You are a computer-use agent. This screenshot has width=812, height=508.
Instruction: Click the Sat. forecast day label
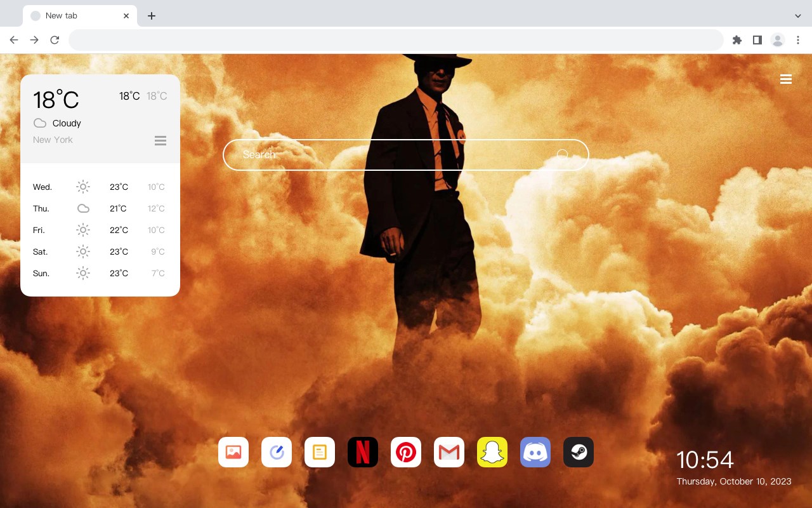click(x=41, y=251)
